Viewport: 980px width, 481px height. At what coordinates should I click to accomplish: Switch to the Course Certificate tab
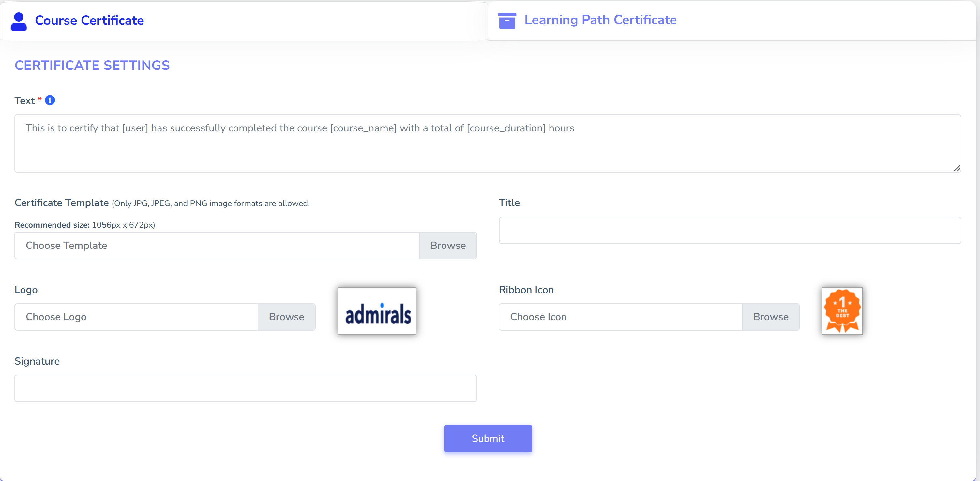point(89,21)
